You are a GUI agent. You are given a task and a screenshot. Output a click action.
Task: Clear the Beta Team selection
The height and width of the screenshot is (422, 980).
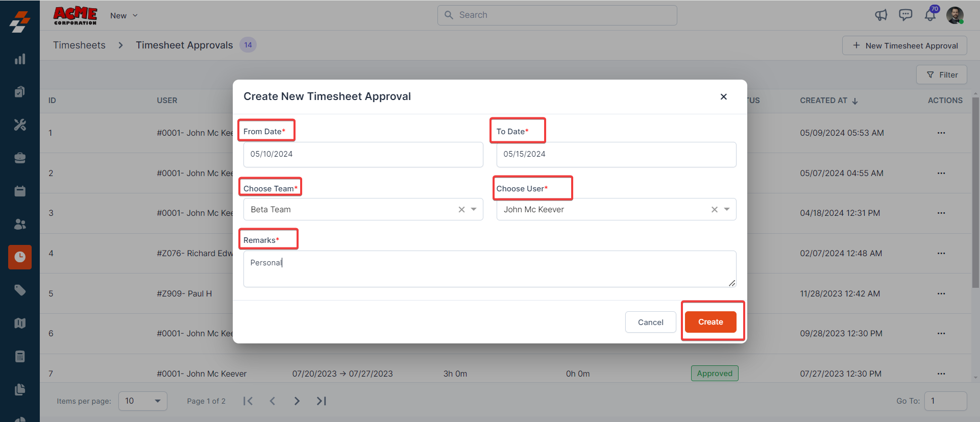pyautogui.click(x=461, y=210)
